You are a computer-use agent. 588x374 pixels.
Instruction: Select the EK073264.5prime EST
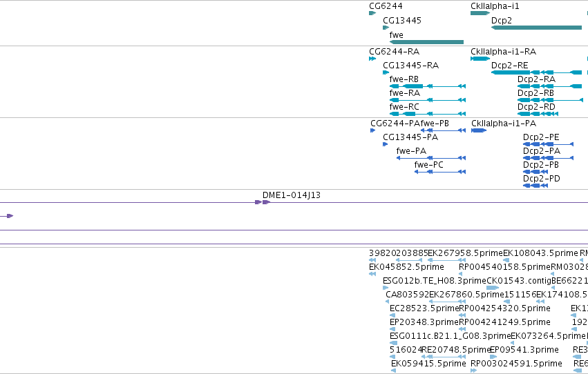(x=512, y=344)
